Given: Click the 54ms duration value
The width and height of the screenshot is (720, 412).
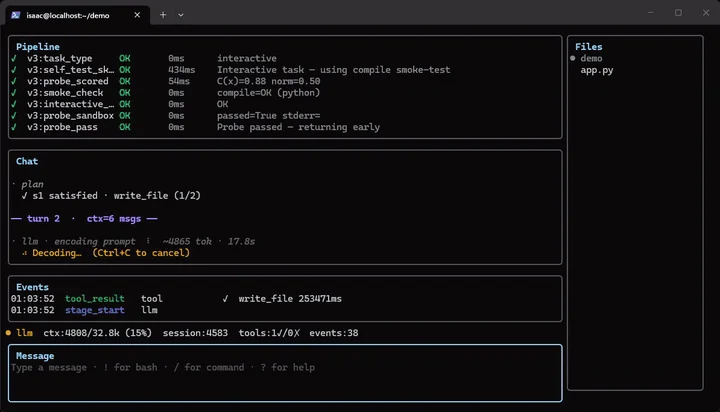Looking at the screenshot, I should (179, 81).
